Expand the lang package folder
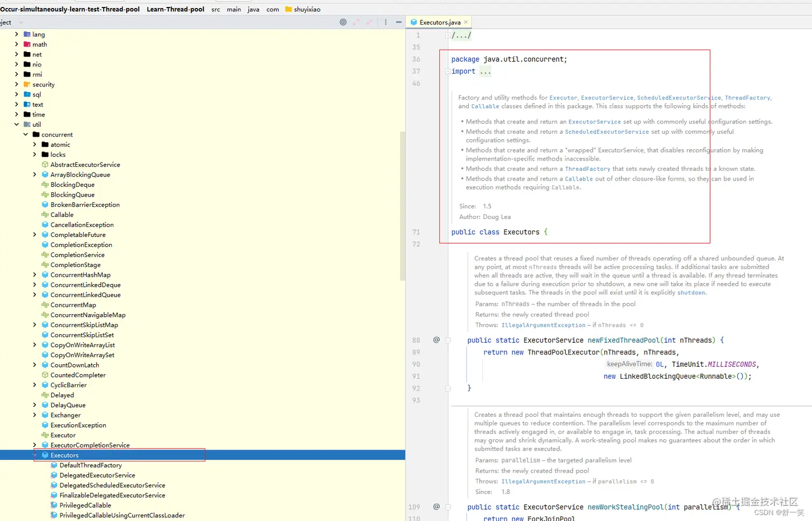The image size is (812, 521). tap(17, 34)
